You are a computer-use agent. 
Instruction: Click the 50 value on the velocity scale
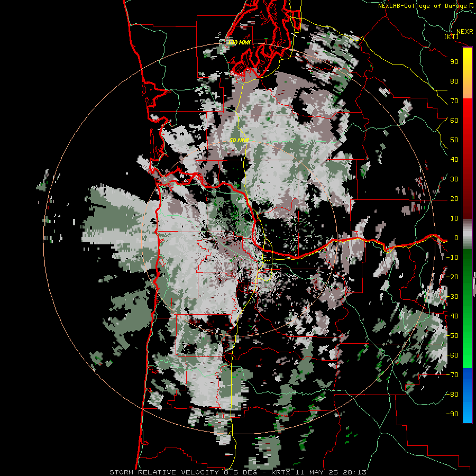pos(454,140)
